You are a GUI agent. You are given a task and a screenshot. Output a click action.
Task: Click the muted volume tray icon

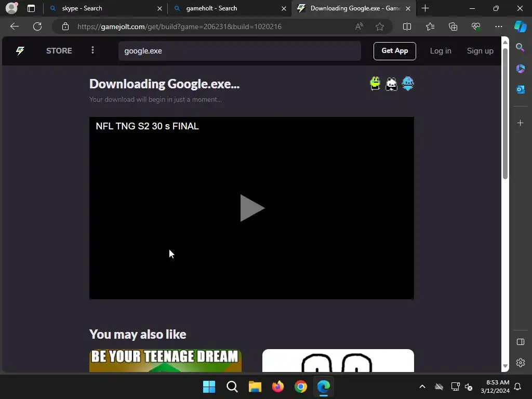[x=469, y=387]
